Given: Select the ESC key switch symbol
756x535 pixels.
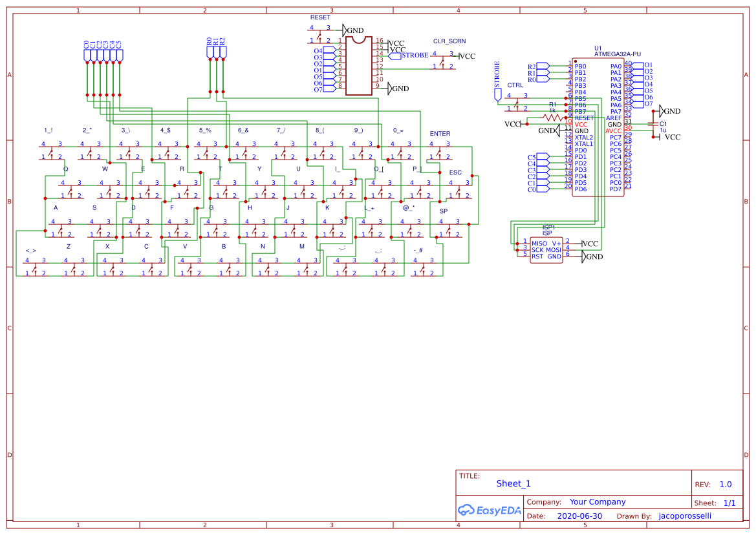Looking at the screenshot, I should 459,189.
